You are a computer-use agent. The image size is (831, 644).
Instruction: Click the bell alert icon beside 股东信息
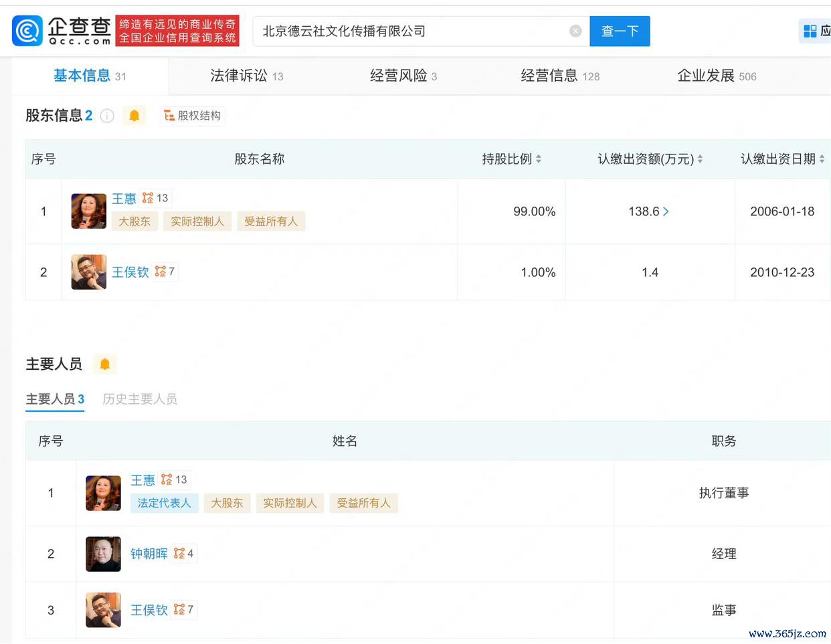click(x=134, y=116)
